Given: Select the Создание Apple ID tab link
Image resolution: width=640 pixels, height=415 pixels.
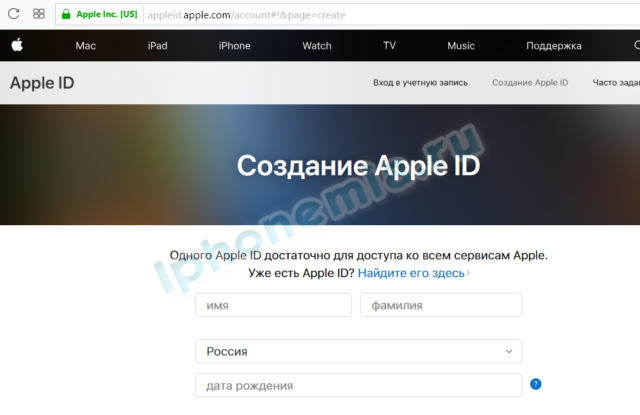Looking at the screenshot, I should tap(530, 82).
